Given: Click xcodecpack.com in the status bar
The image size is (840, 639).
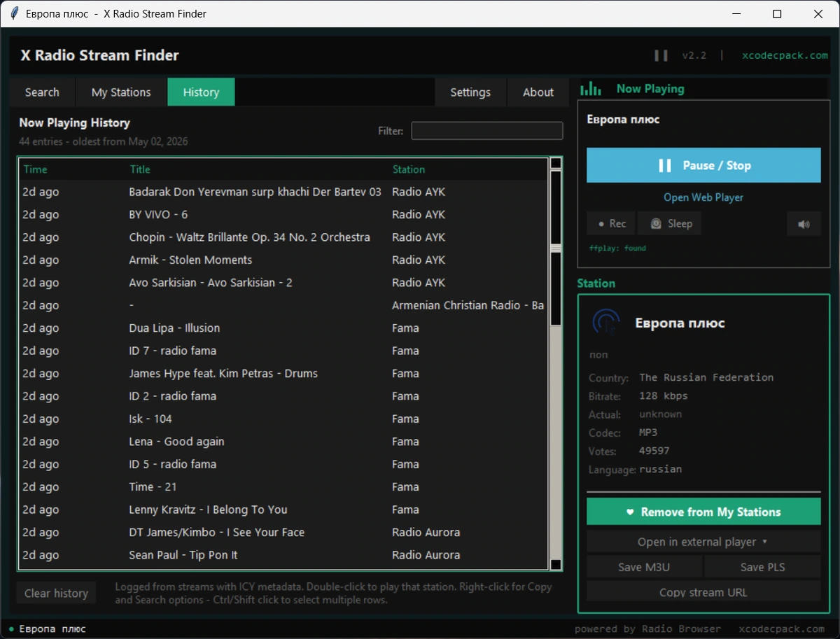Looking at the screenshot, I should click(782, 629).
